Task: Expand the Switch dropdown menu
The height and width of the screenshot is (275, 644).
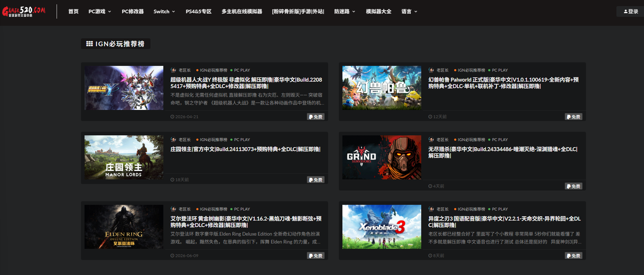Action: [164, 11]
